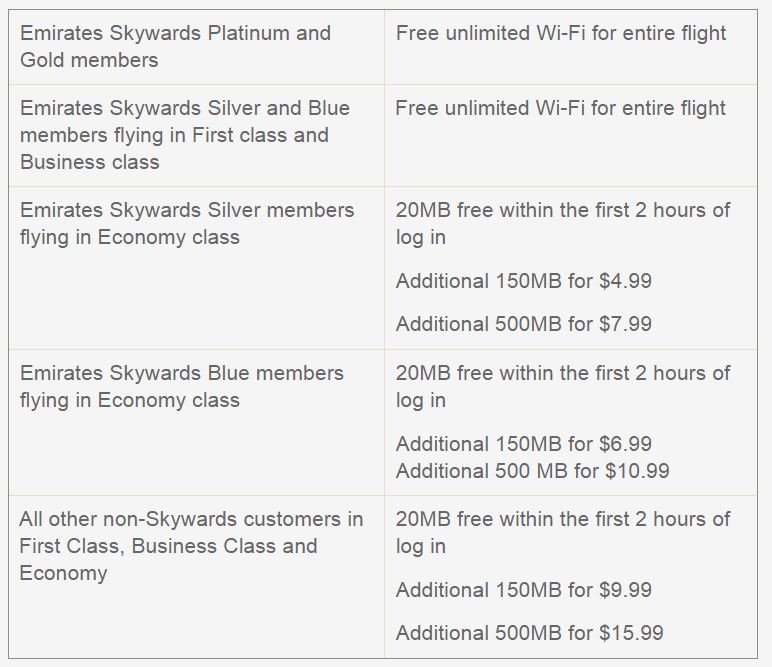Screen dimensions: 772x667
Task: Select the Additional 150MB for $4.99 line
Action: pos(523,281)
